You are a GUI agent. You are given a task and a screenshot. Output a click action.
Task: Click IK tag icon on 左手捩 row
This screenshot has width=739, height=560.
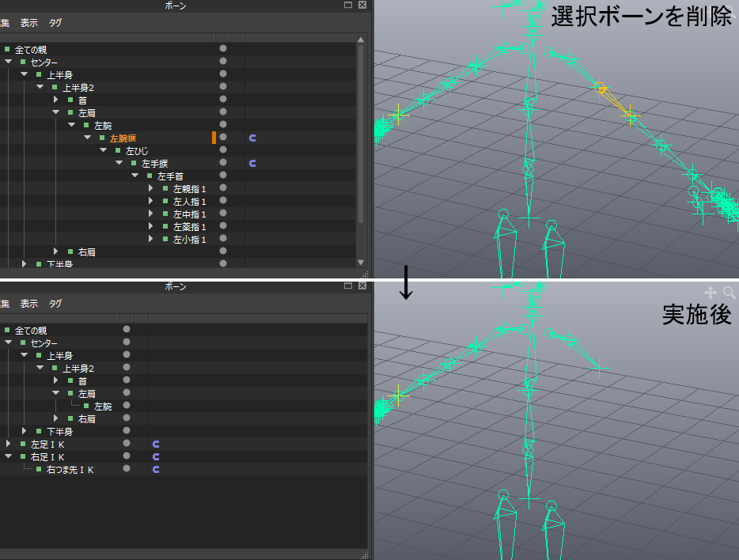coord(252,164)
